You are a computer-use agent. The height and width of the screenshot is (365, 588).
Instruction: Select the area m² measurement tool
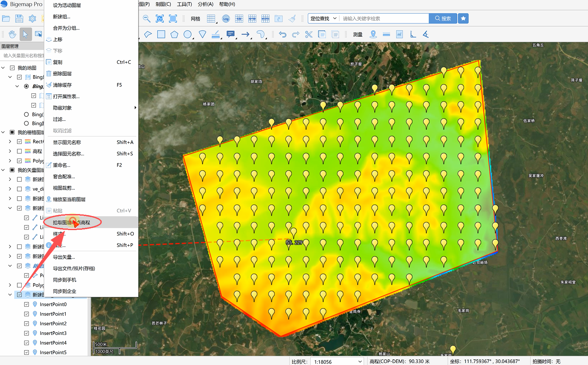click(x=400, y=34)
